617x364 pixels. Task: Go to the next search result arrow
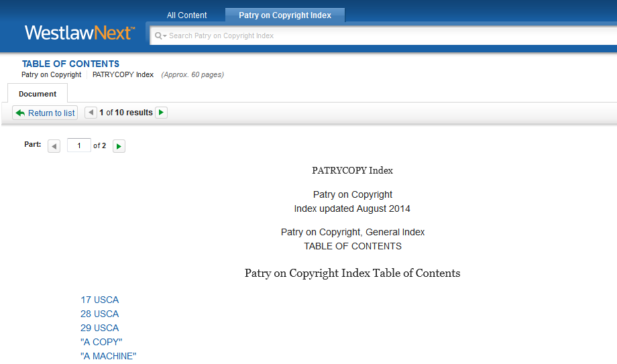pos(162,113)
